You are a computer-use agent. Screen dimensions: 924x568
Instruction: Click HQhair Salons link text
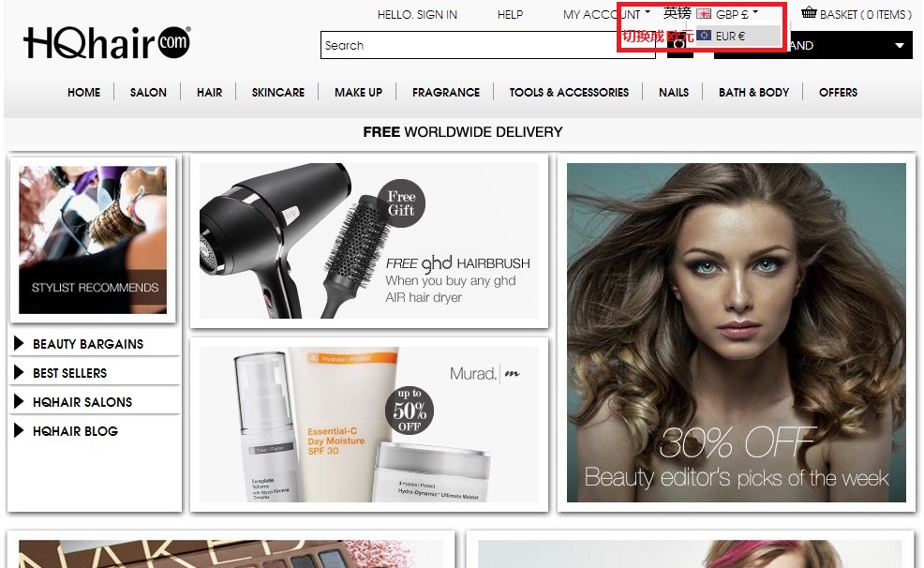tap(82, 402)
